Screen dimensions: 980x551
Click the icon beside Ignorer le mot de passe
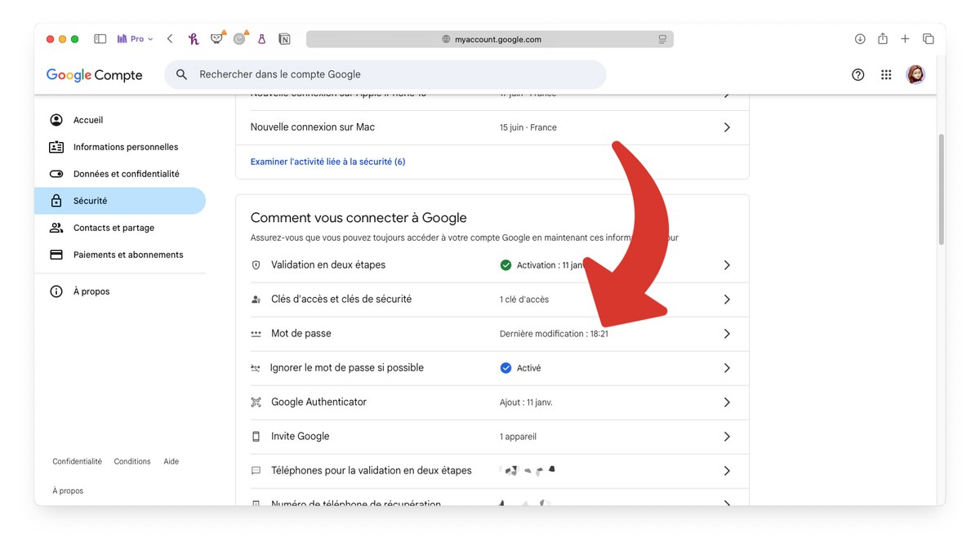[256, 368]
